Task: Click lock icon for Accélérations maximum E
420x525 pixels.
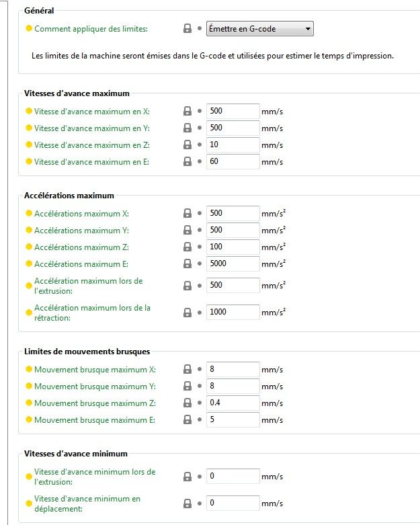Action: pyautogui.click(x=188, y=264)
